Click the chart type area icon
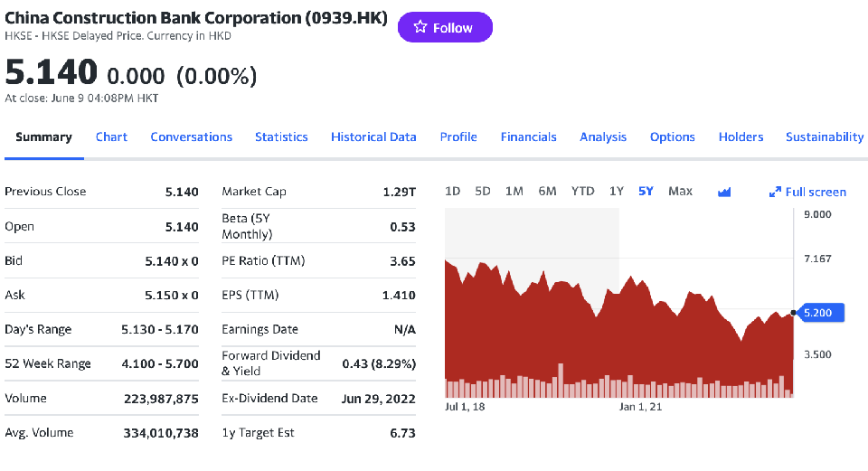868x471 pixels. [723, 192]
